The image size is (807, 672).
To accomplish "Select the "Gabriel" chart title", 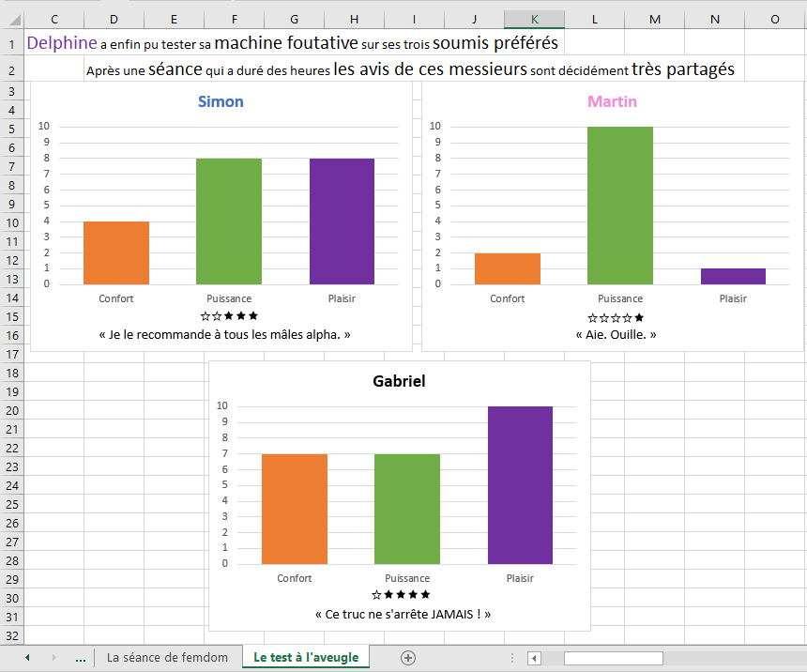I will (x=400, y=381).
